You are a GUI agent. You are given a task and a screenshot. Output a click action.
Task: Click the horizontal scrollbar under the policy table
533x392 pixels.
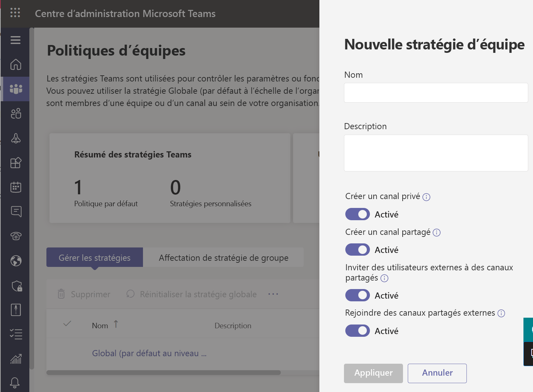163,373
